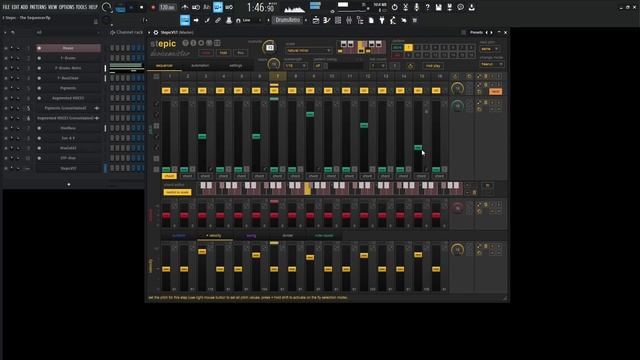Mute the StepicVST channel with its green LED

tap(6, 168)
